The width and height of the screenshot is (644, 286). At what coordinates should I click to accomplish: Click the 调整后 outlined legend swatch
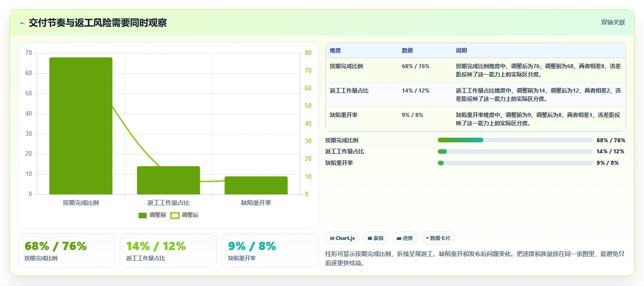175,215
